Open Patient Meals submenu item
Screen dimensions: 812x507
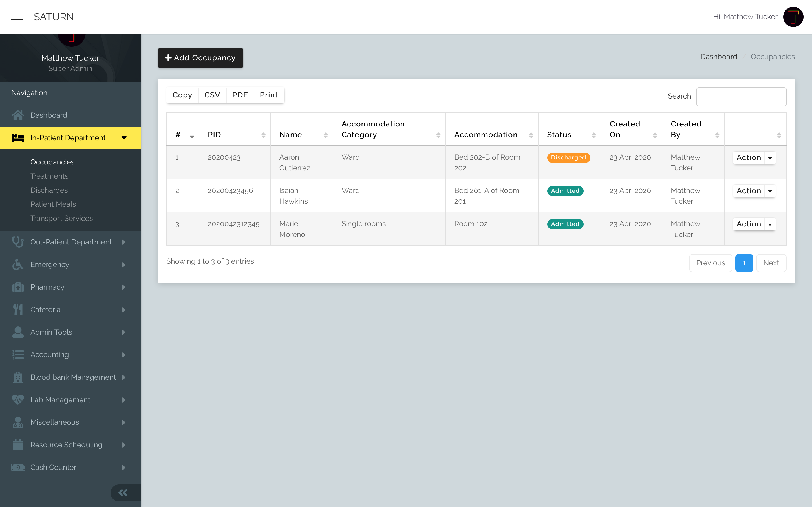tap(53, 204)
